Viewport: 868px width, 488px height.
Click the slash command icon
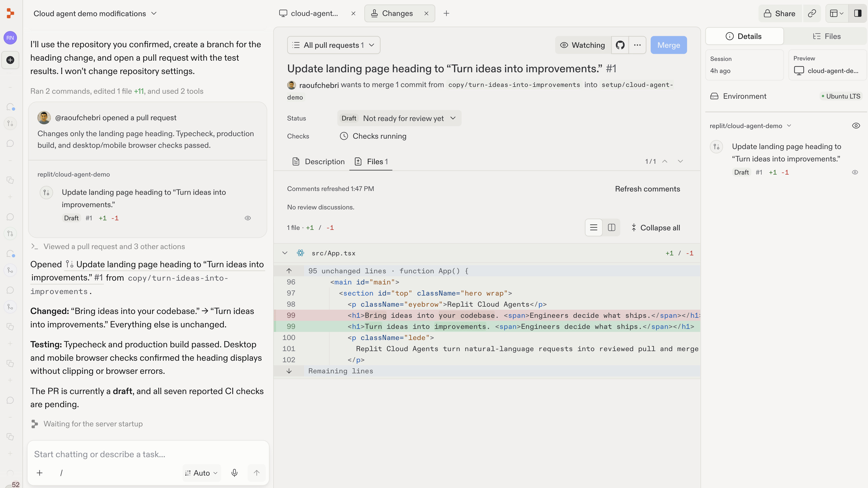tap(61, 473)
